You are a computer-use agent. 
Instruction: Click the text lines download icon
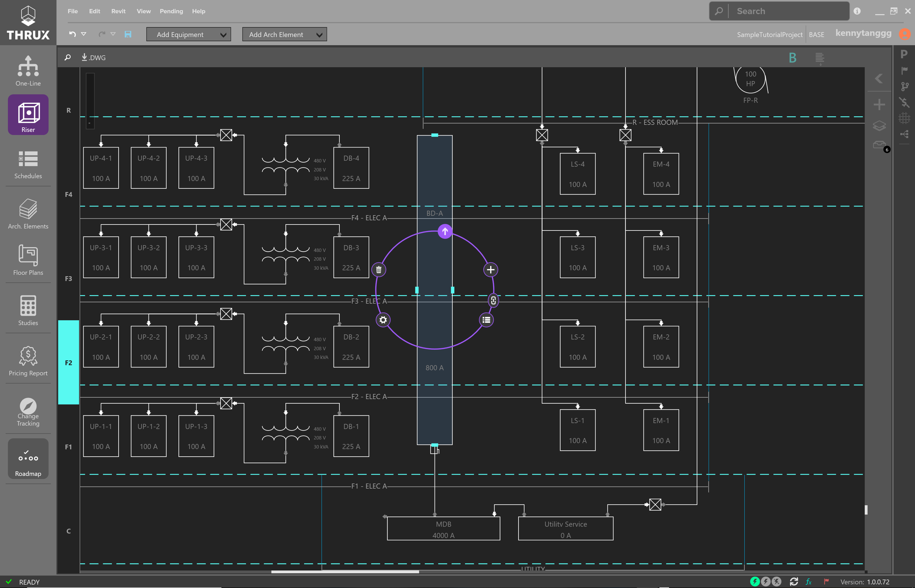tap(820, 58)
